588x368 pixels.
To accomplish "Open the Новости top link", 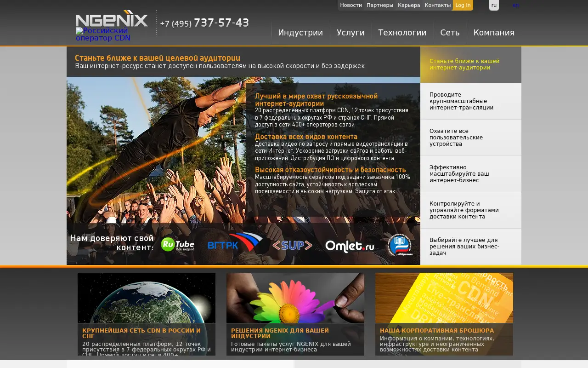I will (351, 5).
